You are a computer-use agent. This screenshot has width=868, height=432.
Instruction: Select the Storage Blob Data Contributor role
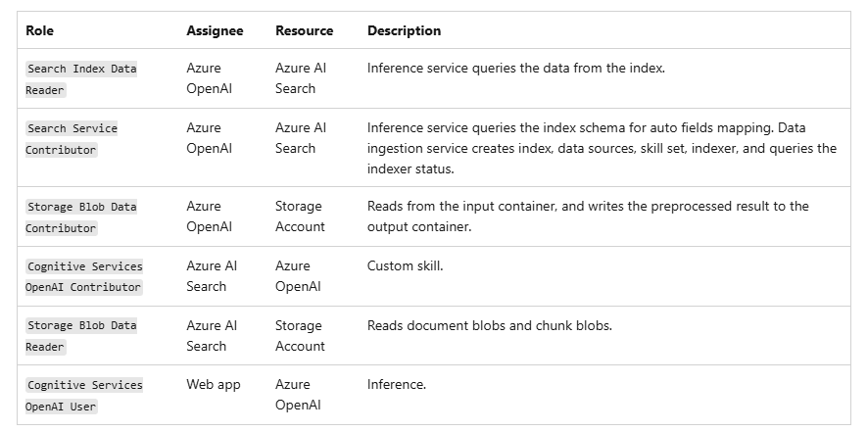(81, 217)
